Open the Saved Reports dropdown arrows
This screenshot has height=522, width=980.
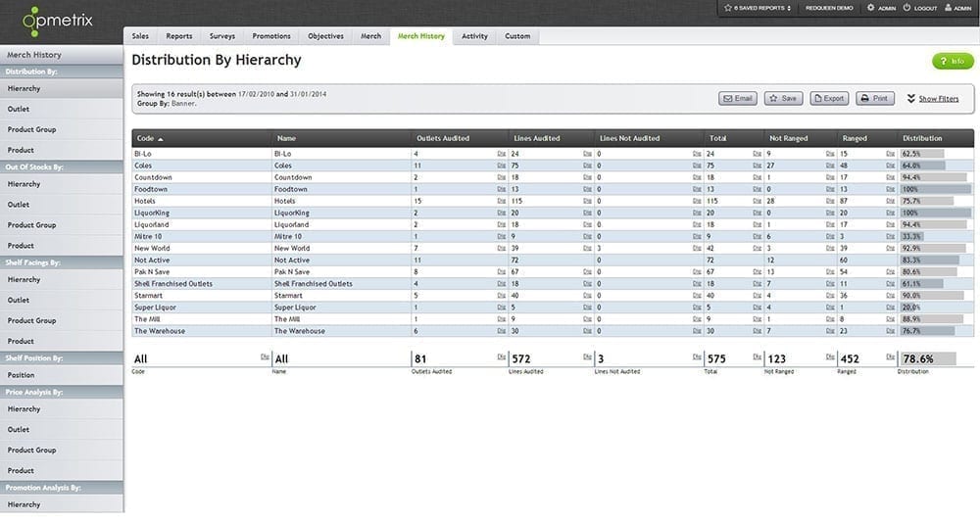pyautogui.click(x=789, y=8)
